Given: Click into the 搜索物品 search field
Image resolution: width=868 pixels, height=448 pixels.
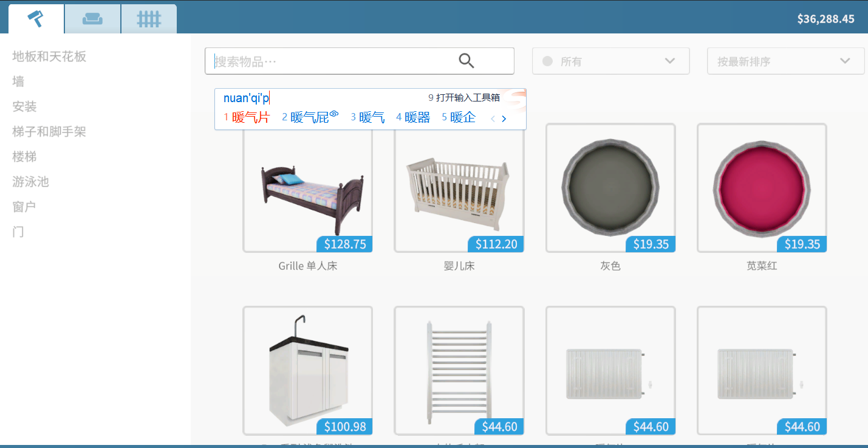Looking at the screenshot, I should 331,61.
